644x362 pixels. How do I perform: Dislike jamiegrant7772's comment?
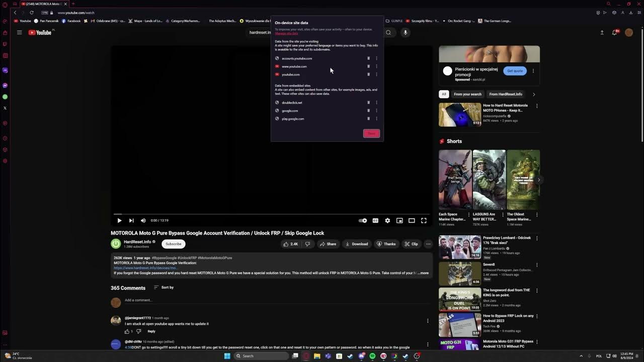[139, 331]
